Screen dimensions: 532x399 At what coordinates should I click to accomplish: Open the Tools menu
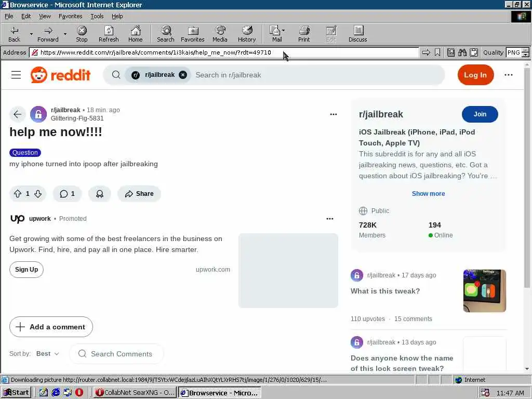click(x=97, y=16)
